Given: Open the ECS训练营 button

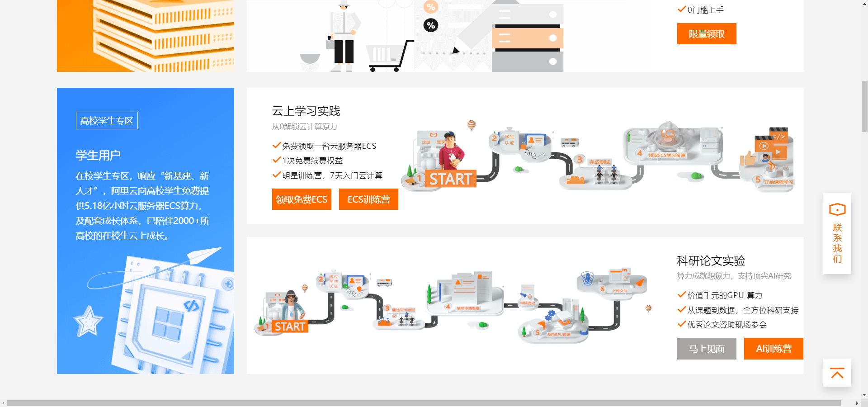Looking at the screenshot, I should (368, 199).
